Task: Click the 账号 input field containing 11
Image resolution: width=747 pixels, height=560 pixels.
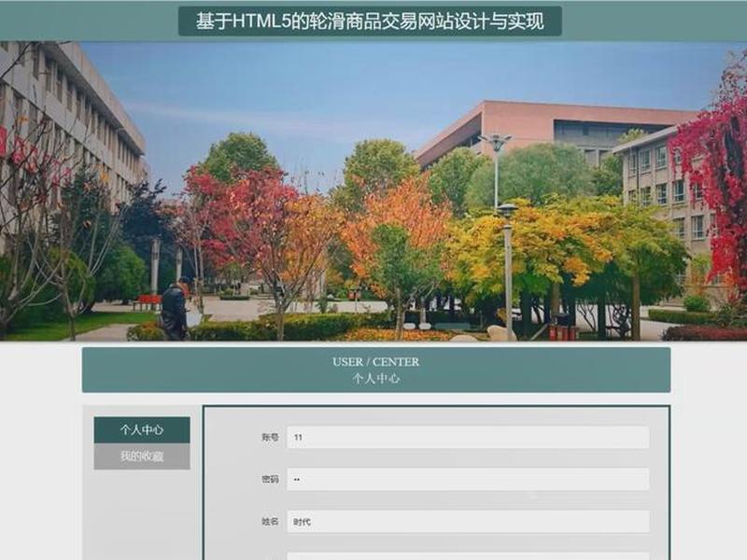Action: [468, 437]
